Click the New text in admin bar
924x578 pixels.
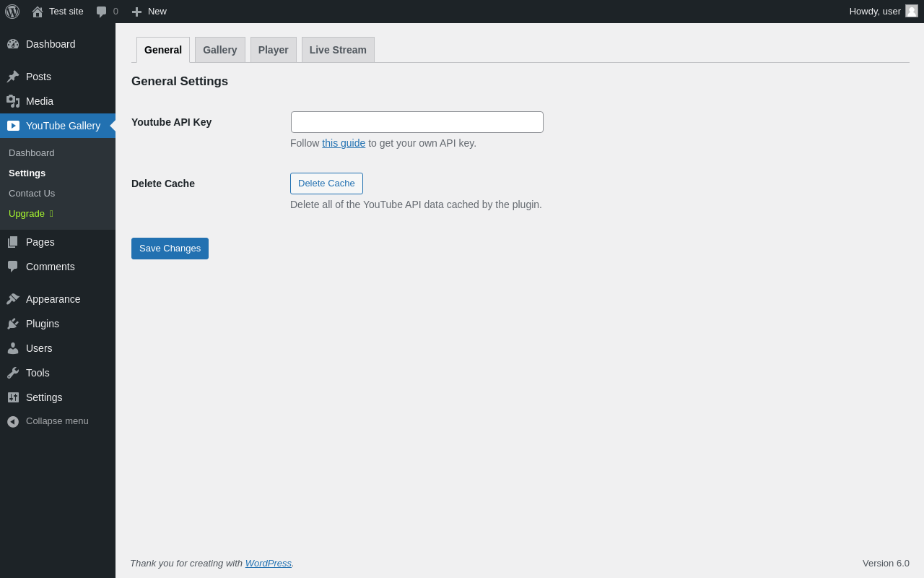coord(157,12)
